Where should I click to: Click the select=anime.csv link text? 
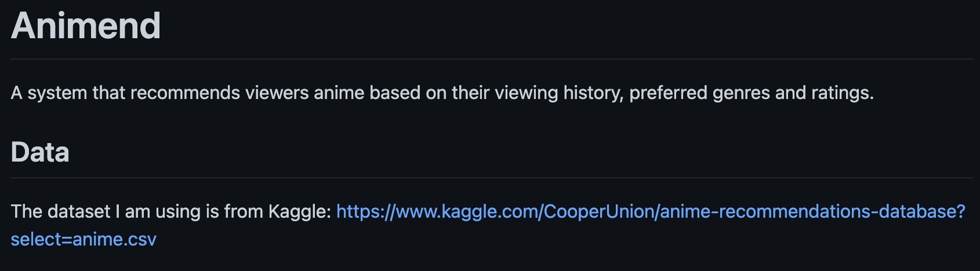(x=84, y=239)
